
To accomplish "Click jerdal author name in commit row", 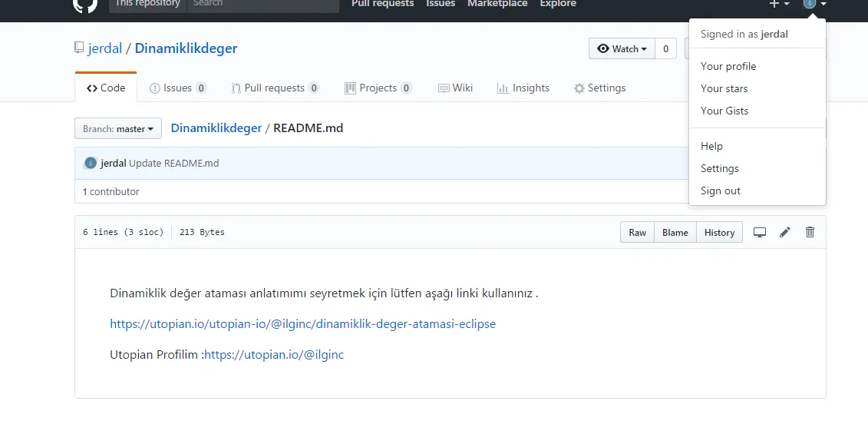I will click(114, 164).
